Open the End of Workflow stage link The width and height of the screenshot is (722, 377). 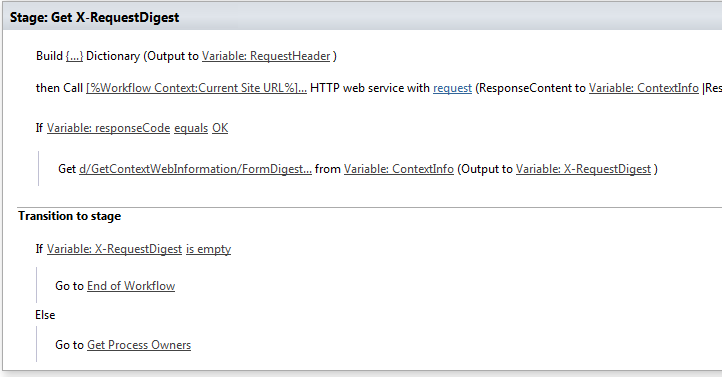tap(131, 286)
